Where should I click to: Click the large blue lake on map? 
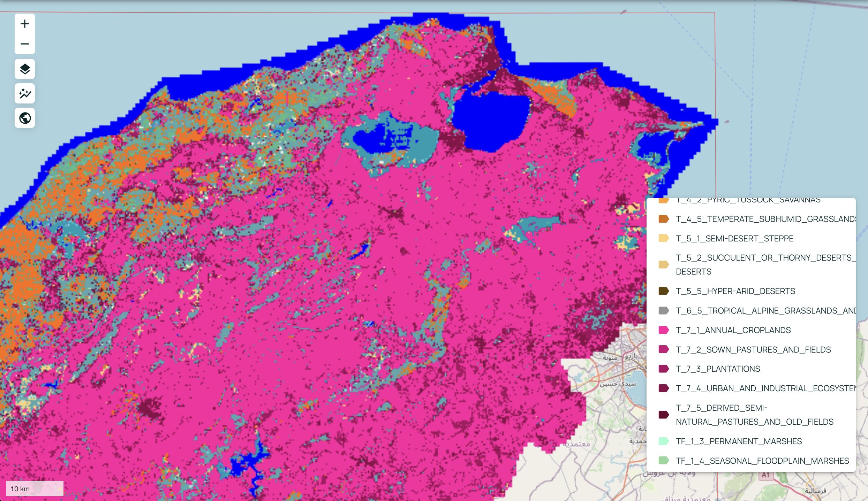coord(490,120)
